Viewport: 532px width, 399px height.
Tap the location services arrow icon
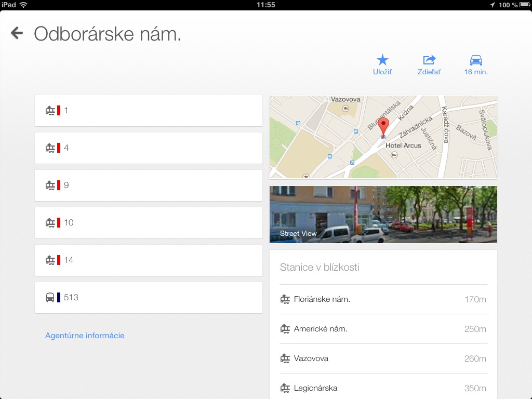point(493,5)
